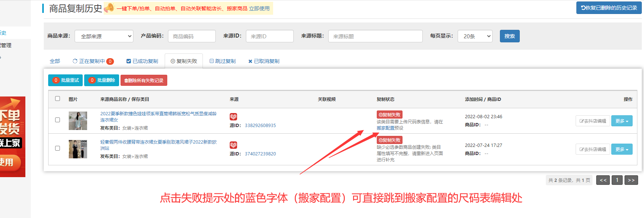Open 去抖店编辑 for the first product
The image size is (644, 218).
coord(593,121)
